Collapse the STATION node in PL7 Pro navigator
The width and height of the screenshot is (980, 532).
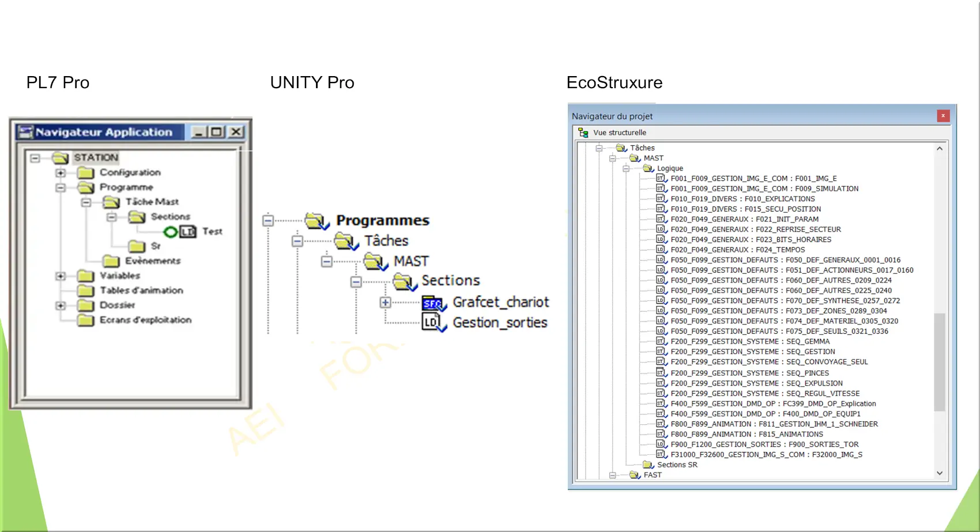[x=35, y=158]
